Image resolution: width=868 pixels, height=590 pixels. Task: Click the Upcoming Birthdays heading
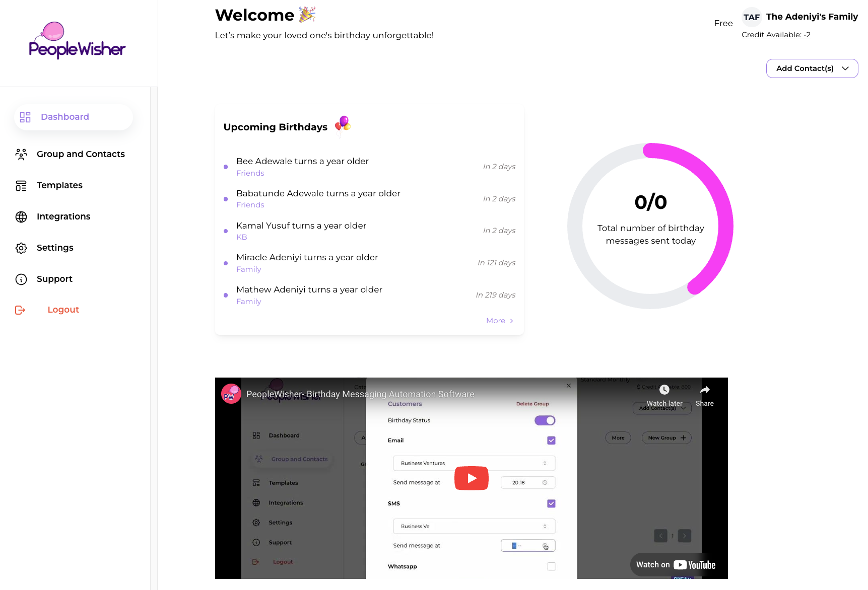coord(276,127)
